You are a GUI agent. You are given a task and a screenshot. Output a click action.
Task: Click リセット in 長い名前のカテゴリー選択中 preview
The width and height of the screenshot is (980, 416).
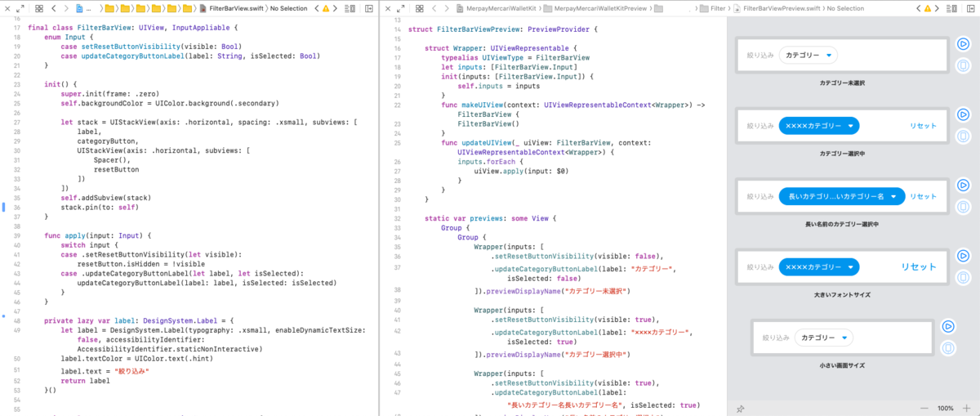click(x=923, y=196)
